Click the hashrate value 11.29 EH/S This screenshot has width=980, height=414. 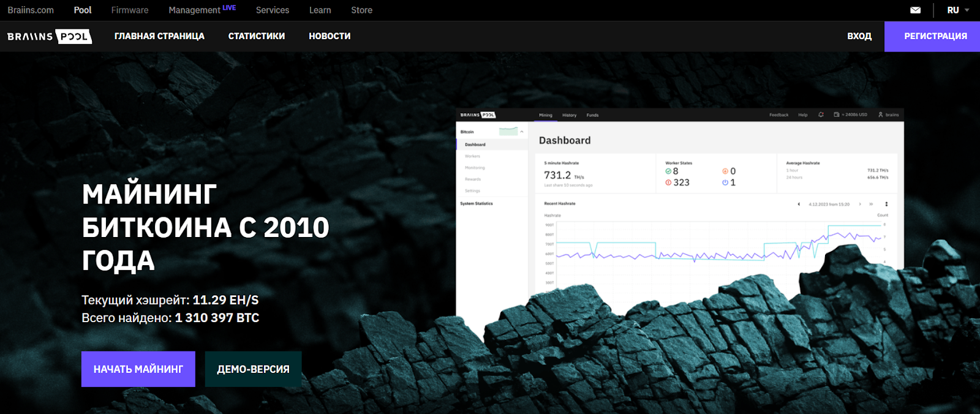[x=225, y=300]
